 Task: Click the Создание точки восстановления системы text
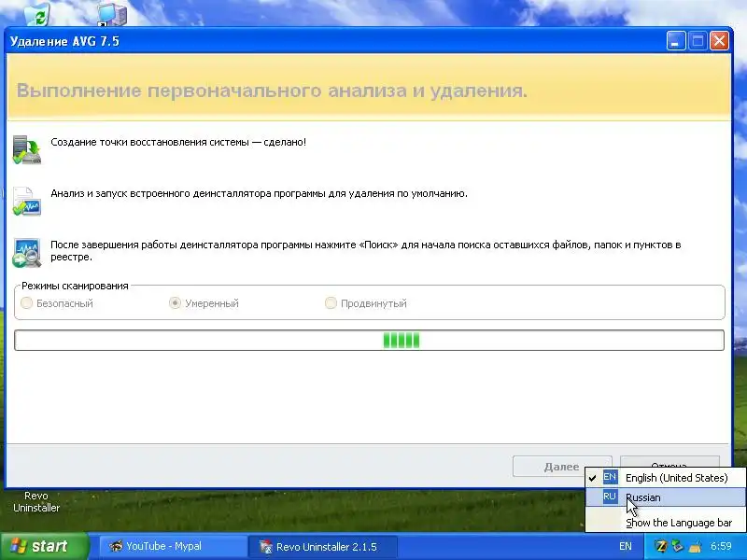(x=178, y=142)
